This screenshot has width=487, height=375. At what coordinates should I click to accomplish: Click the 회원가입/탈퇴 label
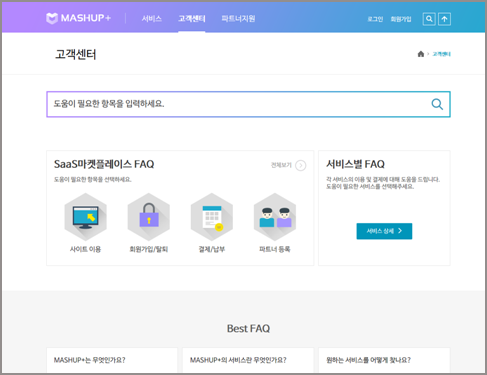point(149,249)
